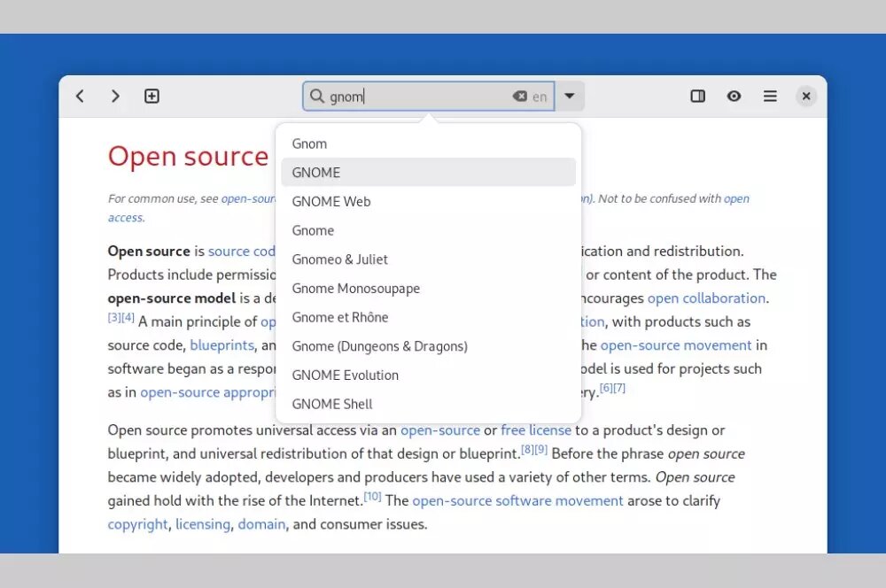This screenshot has height=588, width=886.
Task: Click the magnifier search icon
Action: (x=317, y=96)
